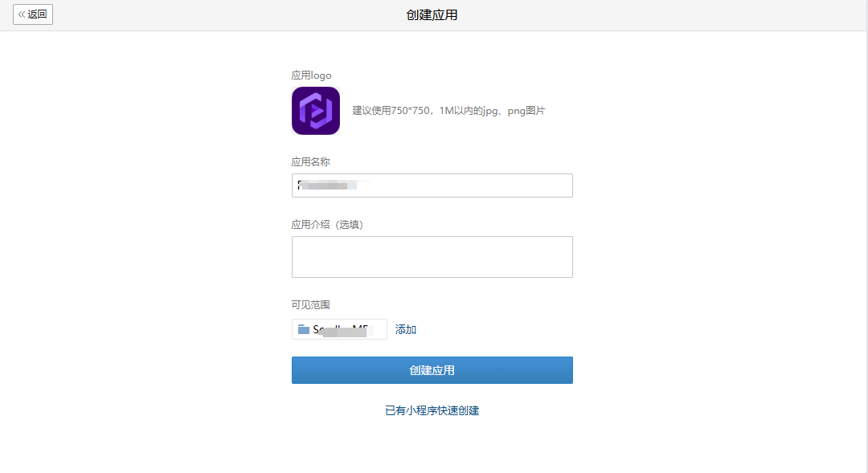This screenshot has height=473, width=868.
Task: Click the 可见范围 label
Action: pos(310,305)
